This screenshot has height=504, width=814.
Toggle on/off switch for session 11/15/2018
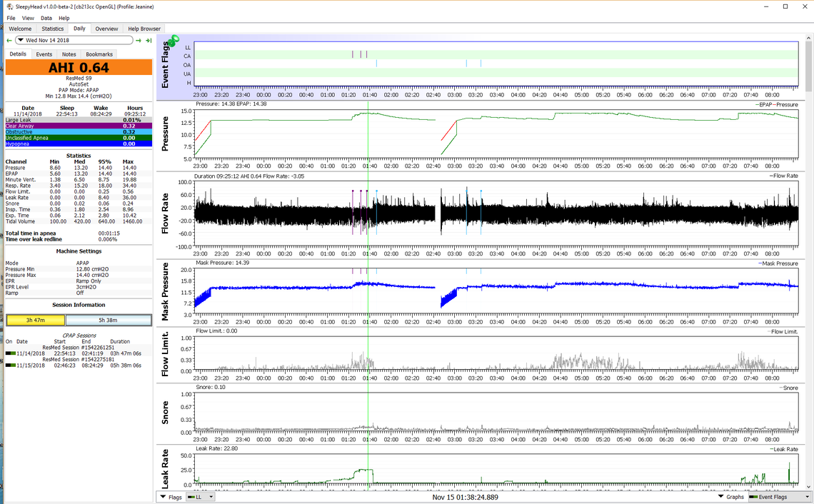[11, 366]
